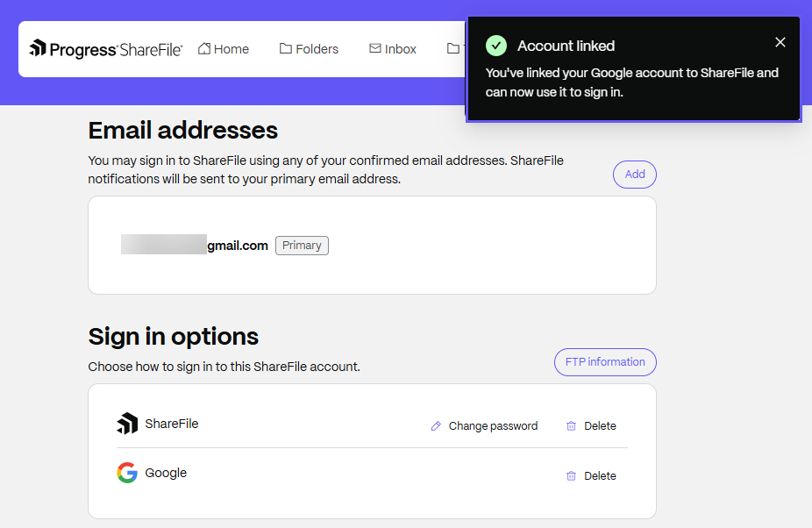
Task: Click the Primary badge beside the email
Action: click(302, 246)
